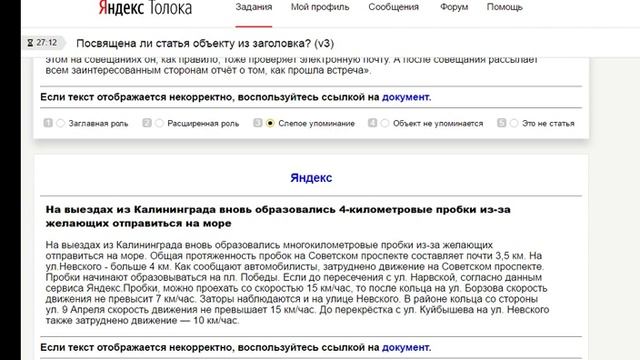Click hotkey badge 5 beside Это не статья
This screenshot has width=640, height=360.
[502, 123]
